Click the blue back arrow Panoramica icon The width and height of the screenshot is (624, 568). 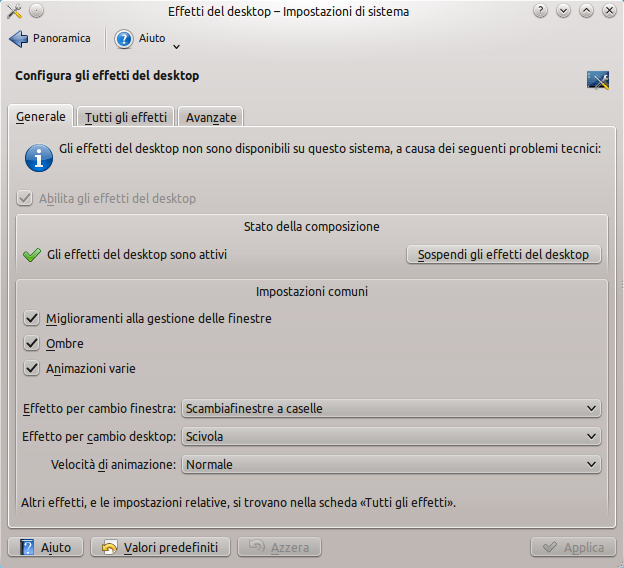click(x=19, y=39)
